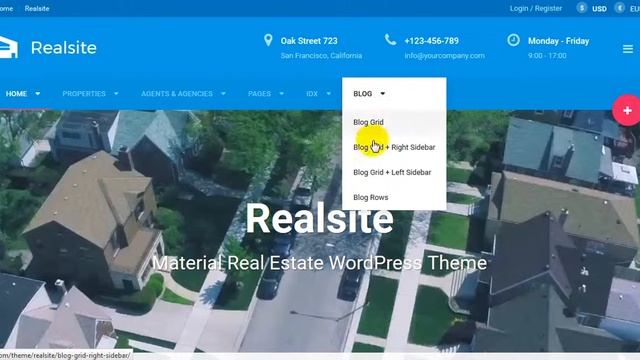Image resolution: width=640 pixels, height=360 pixels.
Task: Click the +123-456-789 phone number
Action: [x=431, y=41]
